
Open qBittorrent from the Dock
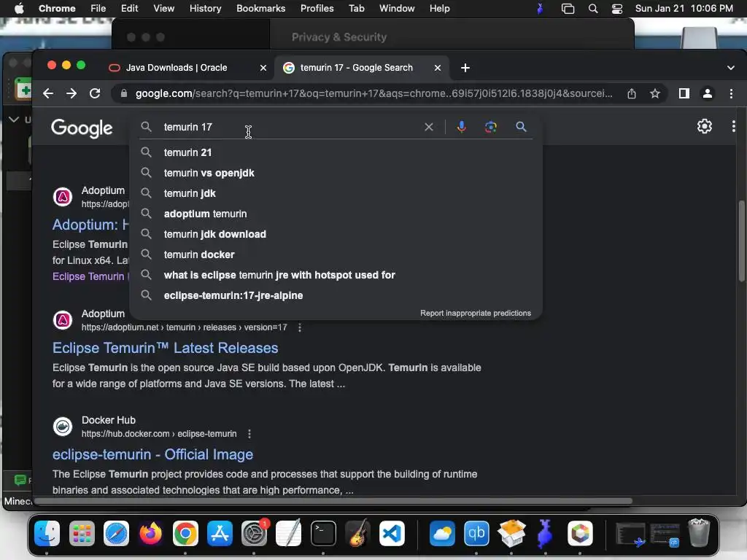(476, 533)
